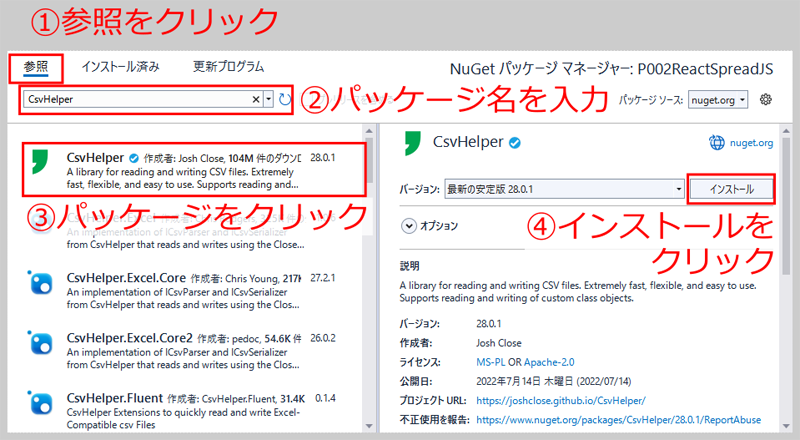
Task: Click the author name Josh Close in details
Action: click(498, 343)
